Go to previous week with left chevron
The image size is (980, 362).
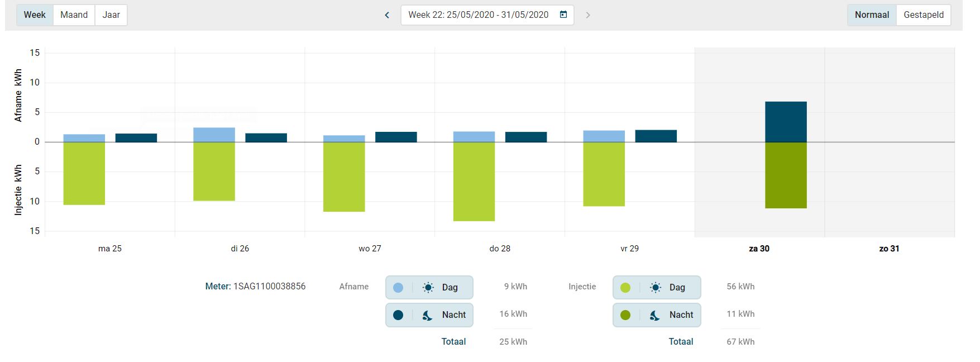387,15
